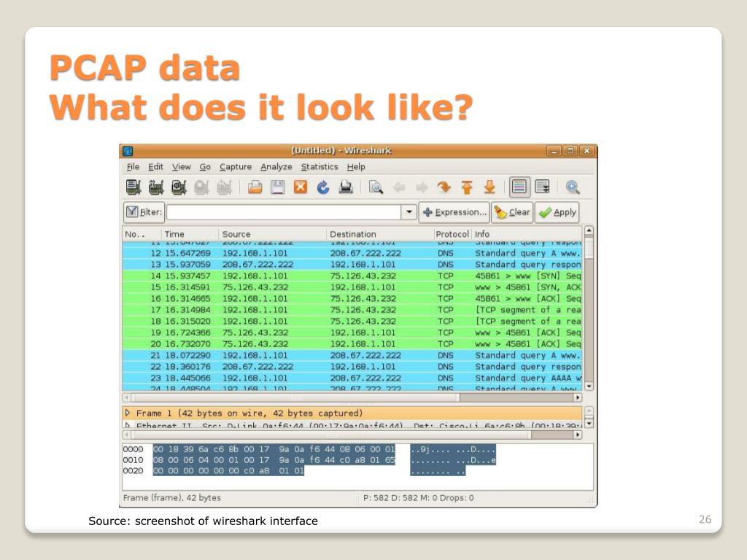This screenshot has height=560, width=747.
Task: Click packet list horizontal scrollbar thumb
Action: pyautogui.click(x=295, y=397)
